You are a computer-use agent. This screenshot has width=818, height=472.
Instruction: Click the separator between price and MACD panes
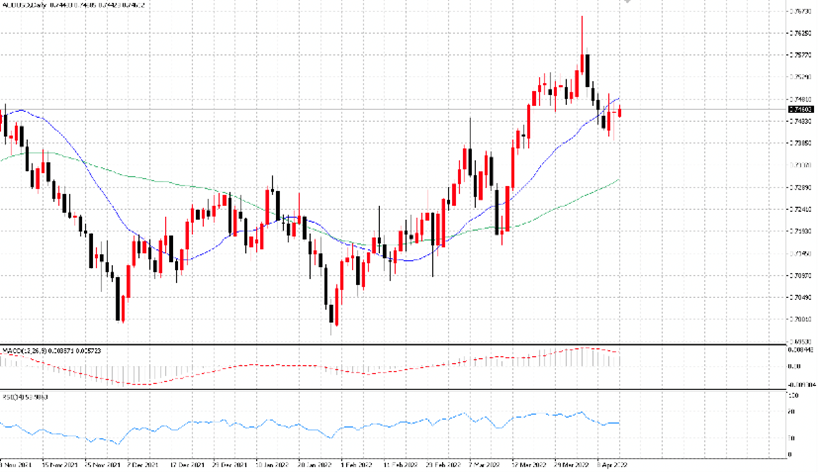[393, 345]
